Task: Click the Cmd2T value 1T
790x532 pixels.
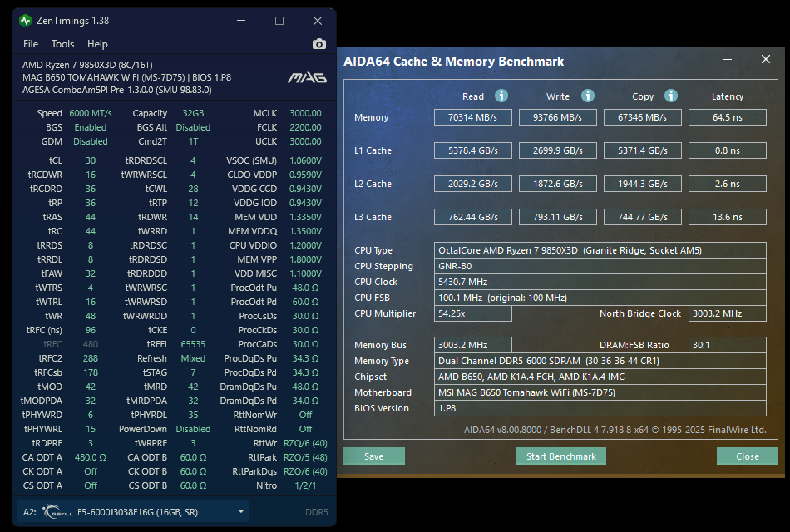Action: click(193, 141)
